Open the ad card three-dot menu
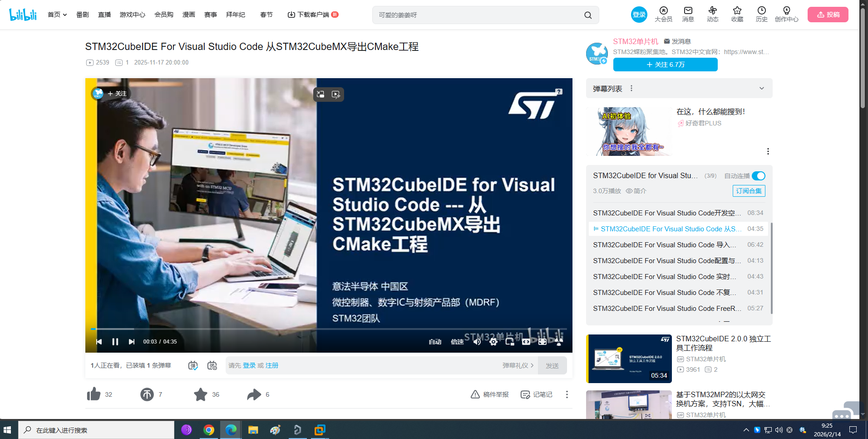 (x=768, y=151)
